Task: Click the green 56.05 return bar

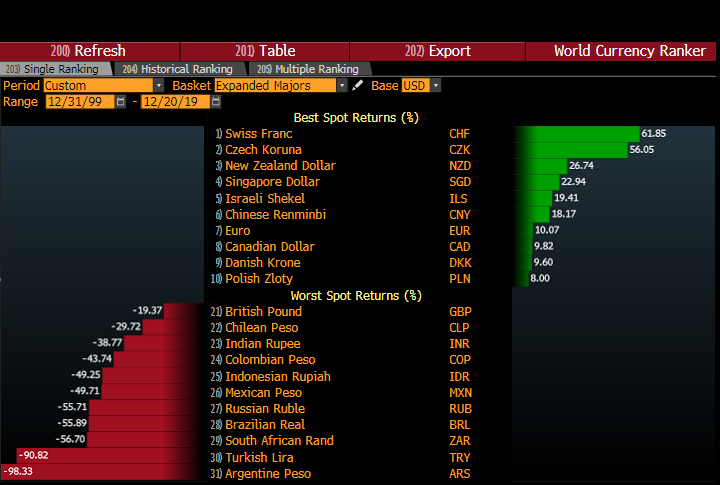Action: [570, 150]
